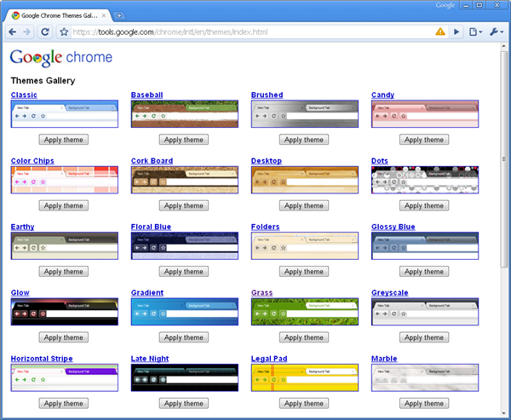Screen dimensions: 511x420
Task: Apply the Floral Blue theme
Action: pos(184,271)
